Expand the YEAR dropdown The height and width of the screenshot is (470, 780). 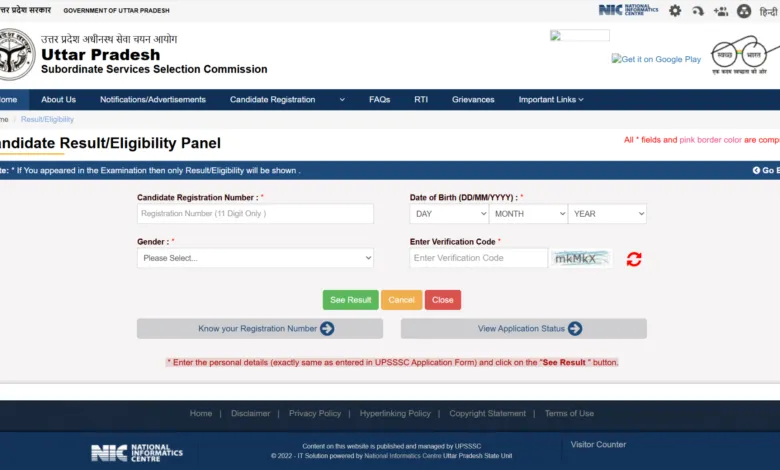coord(607,214)
